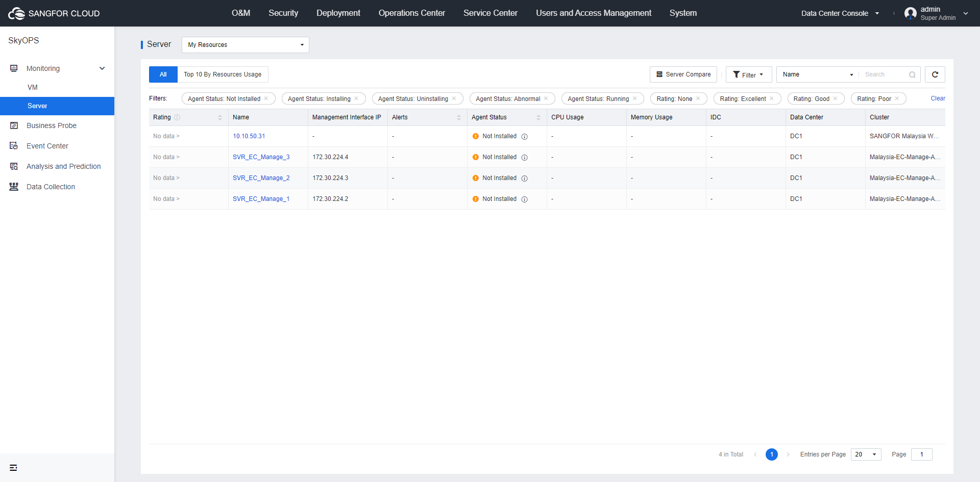Remove the Agent Status: Installing filter

pyautogui.click(x=356, y=98)
